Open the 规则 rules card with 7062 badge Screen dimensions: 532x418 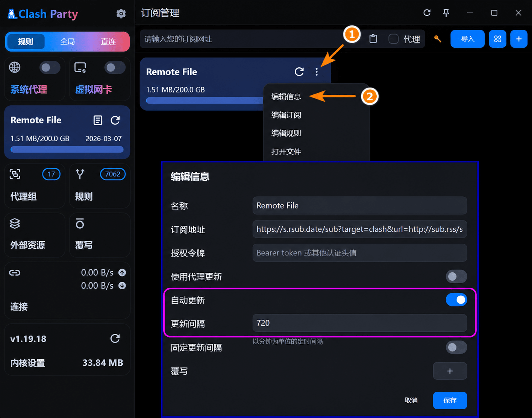pos(100,186)
